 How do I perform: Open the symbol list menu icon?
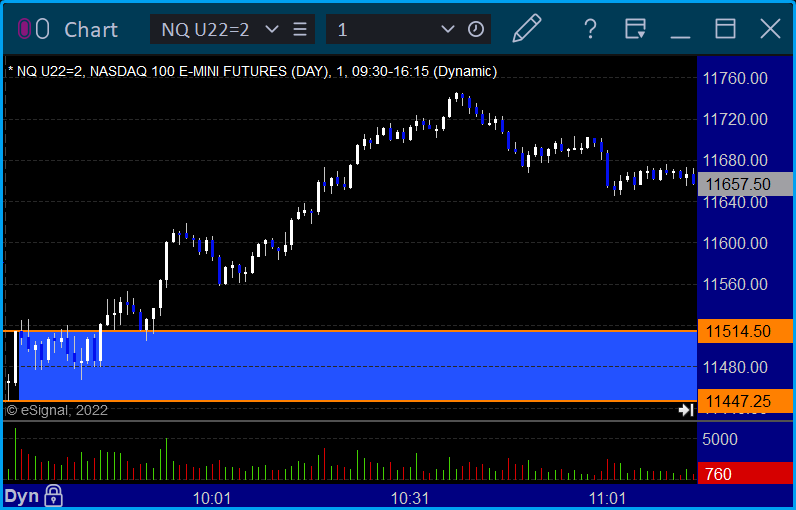point(300,29)
